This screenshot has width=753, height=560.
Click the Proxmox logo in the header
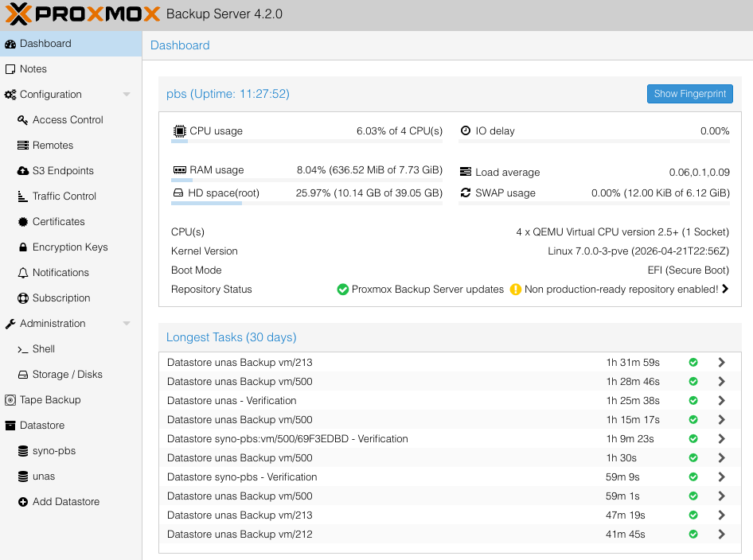point(83,14)
